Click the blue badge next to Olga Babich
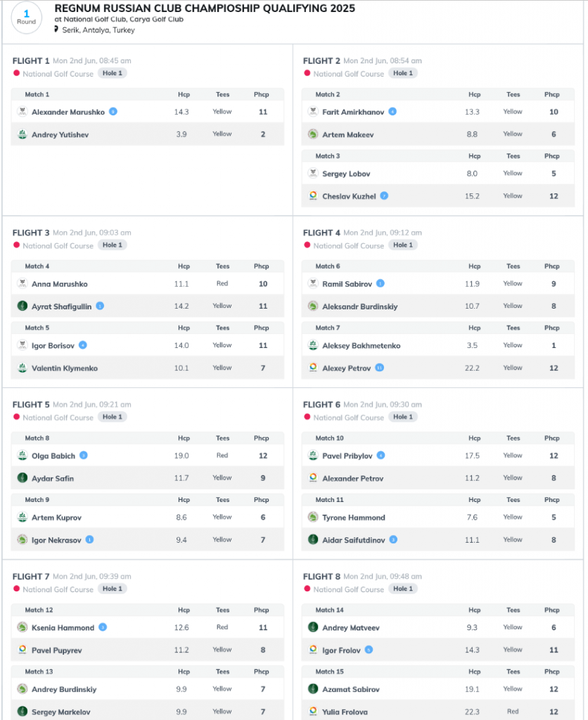The width and height of the screenshot is (588, 720). tap(84, 455)
